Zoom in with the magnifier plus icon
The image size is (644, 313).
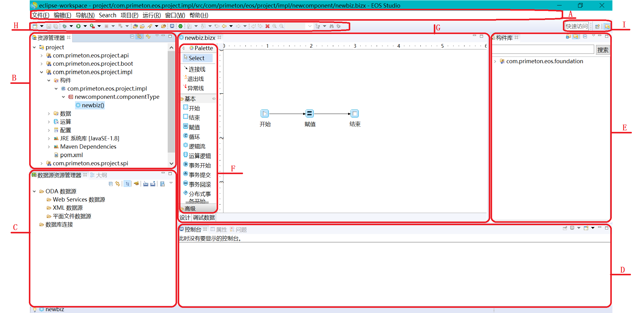(x=274, y=26)
